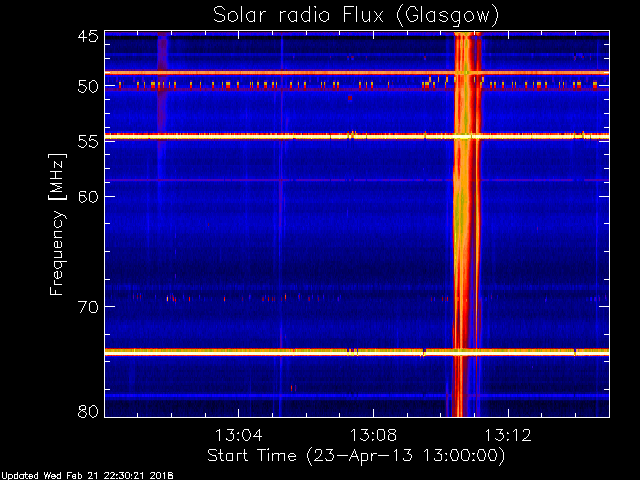Click the 70 MHz tick label

88,307
